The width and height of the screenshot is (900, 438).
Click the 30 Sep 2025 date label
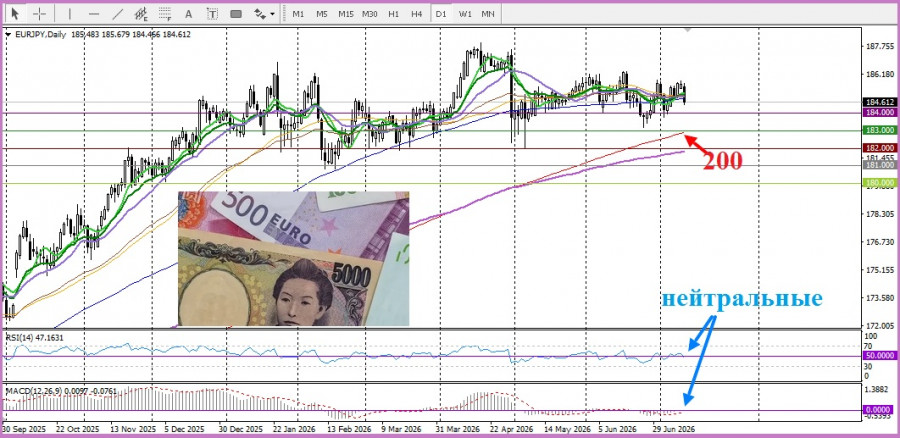coord(23,429)
